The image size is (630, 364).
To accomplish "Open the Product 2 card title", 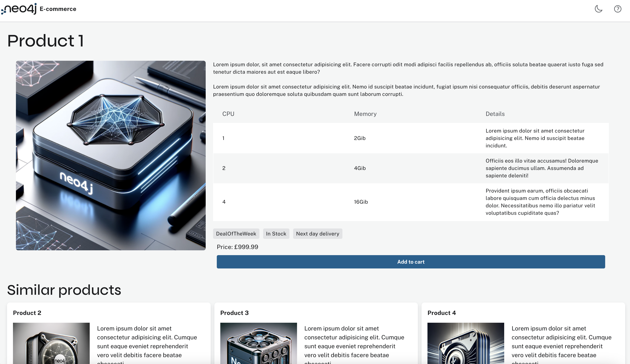I will click(x=27, y=313).
